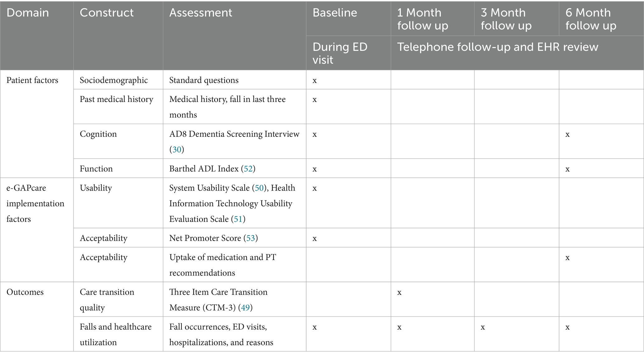Click the Sociodemographic construct cell
The width and height of the screenshot is (644, 357).
(114, 80)
